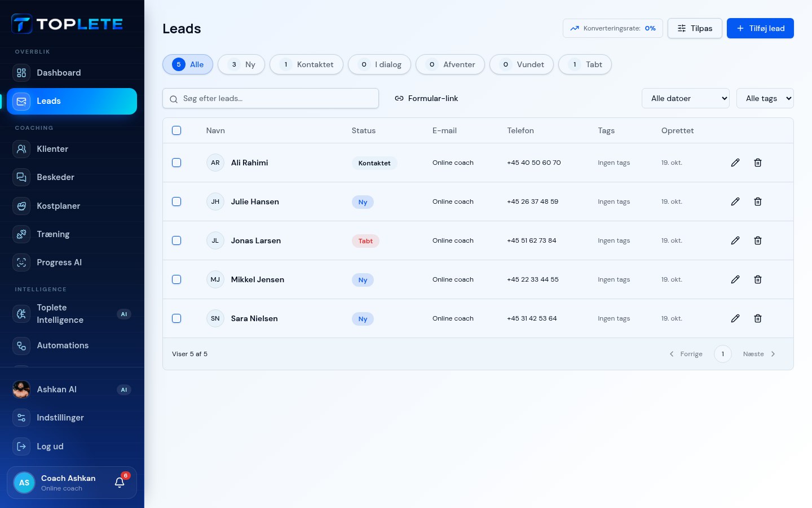
Task: Filter leads by the Kontaktet tab
Action: point(306,64)
